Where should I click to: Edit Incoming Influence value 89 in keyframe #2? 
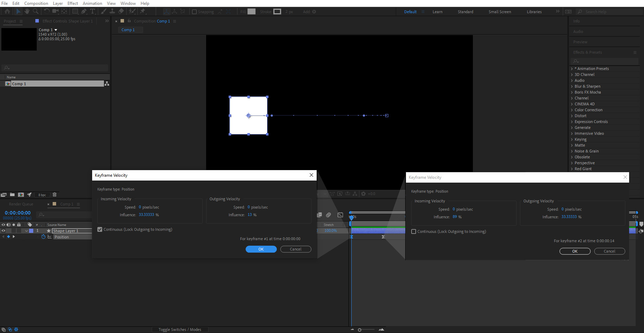click(455, 217)
